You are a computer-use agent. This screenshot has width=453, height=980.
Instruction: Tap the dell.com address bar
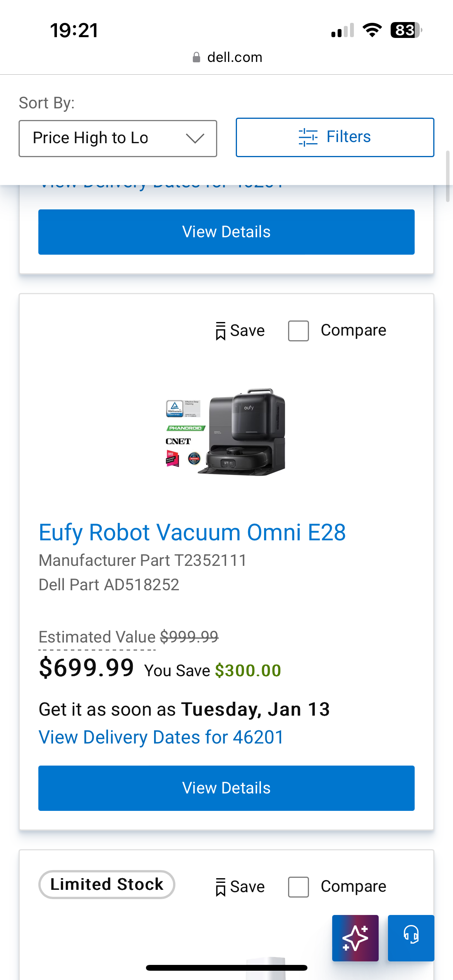[x=235, y=58]
